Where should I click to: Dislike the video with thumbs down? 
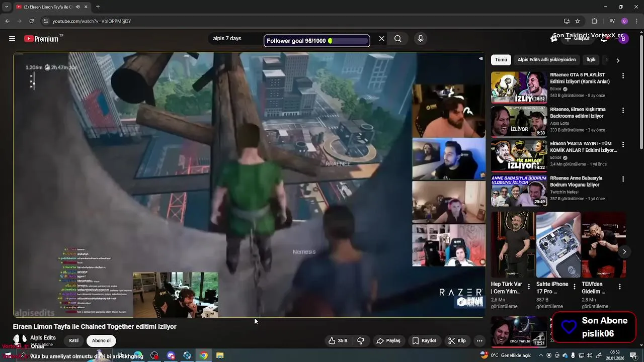tap(361, 341)
